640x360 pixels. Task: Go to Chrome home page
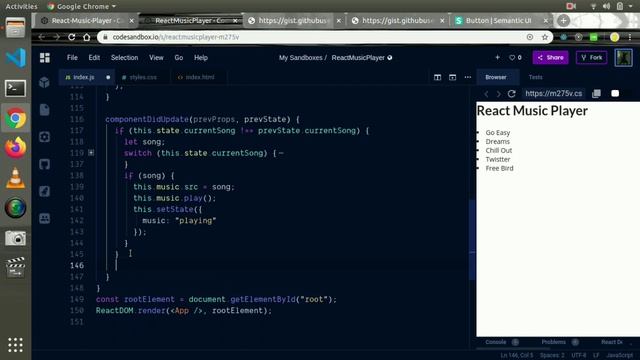click(87, 37)
